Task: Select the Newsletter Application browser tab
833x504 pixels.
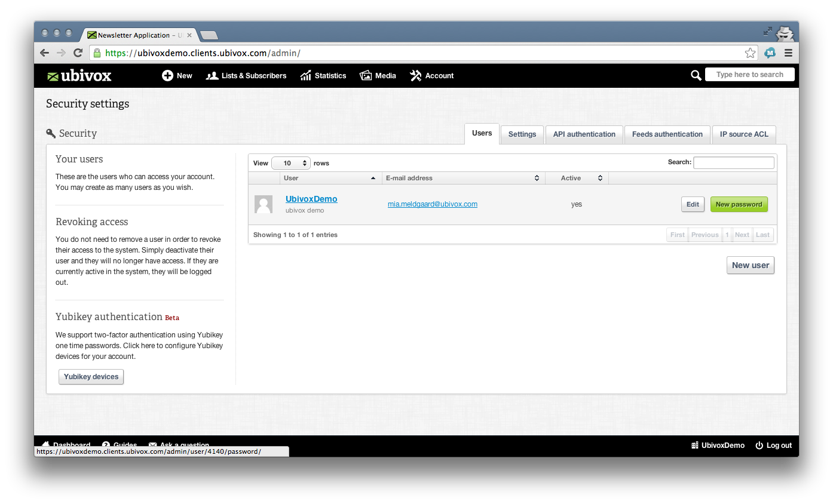Action: (139, 35)
